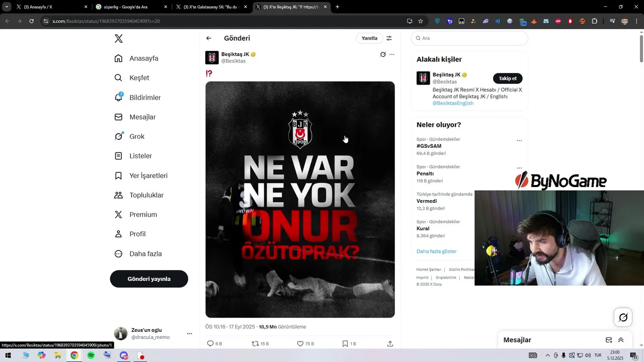The width and height of the screenshot is (644, 362).
Task: Open Keşfet in sidebar
Action: click(132, 78)
